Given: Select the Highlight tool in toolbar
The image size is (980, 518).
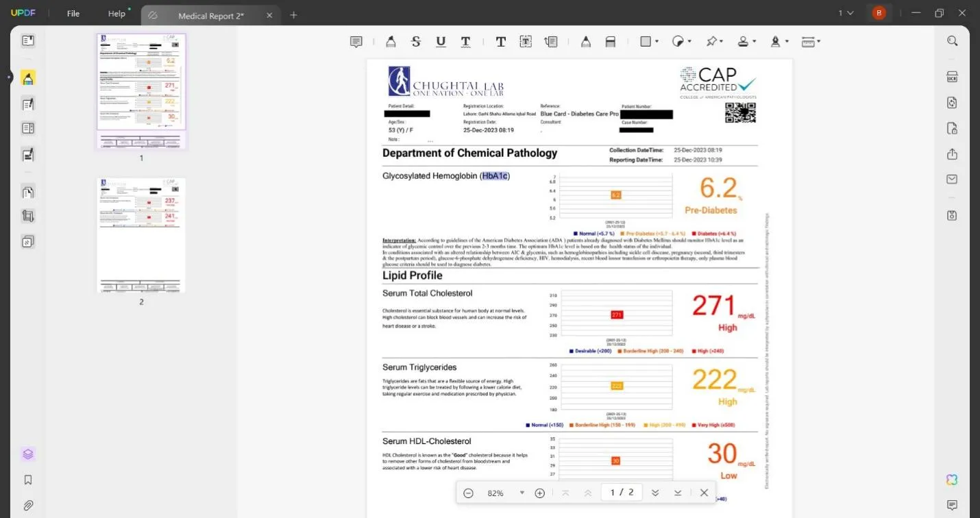Looking at the screenshot, I should coord(391,42).
